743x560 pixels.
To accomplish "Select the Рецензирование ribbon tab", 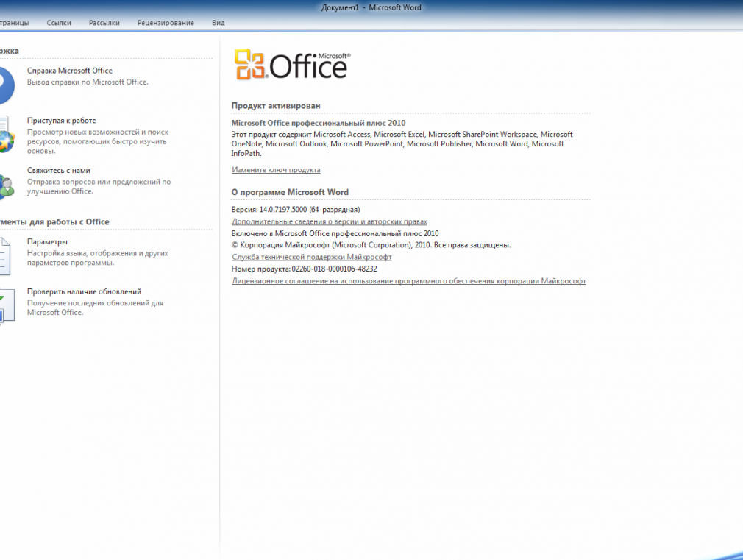I will point(166,23).
